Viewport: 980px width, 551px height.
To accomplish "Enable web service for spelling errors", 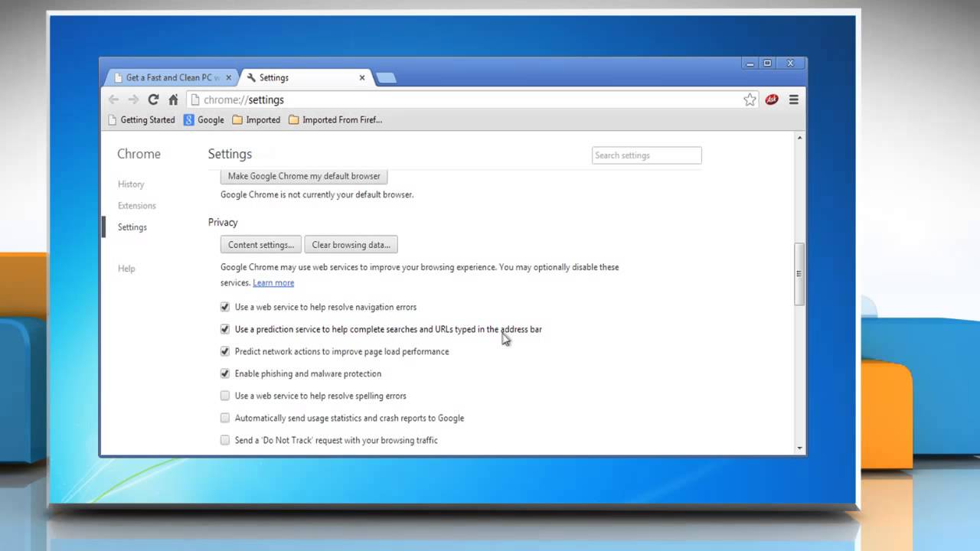I will tap(225, 396).
